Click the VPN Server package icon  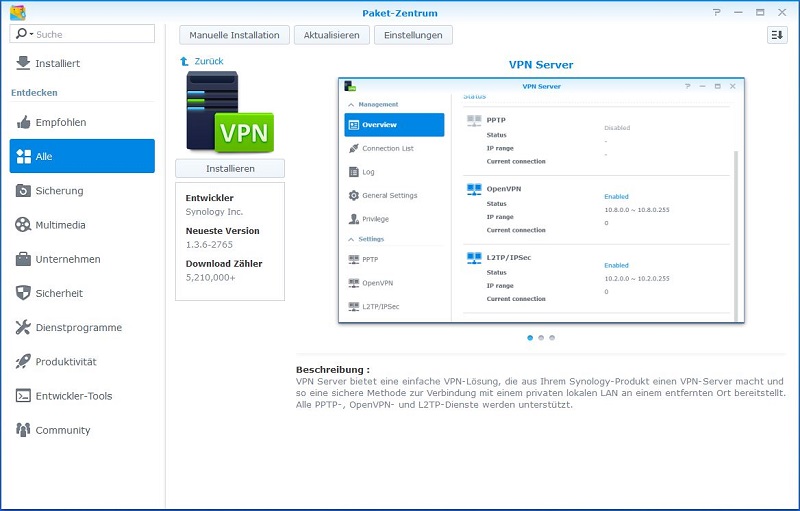[230, 112]
